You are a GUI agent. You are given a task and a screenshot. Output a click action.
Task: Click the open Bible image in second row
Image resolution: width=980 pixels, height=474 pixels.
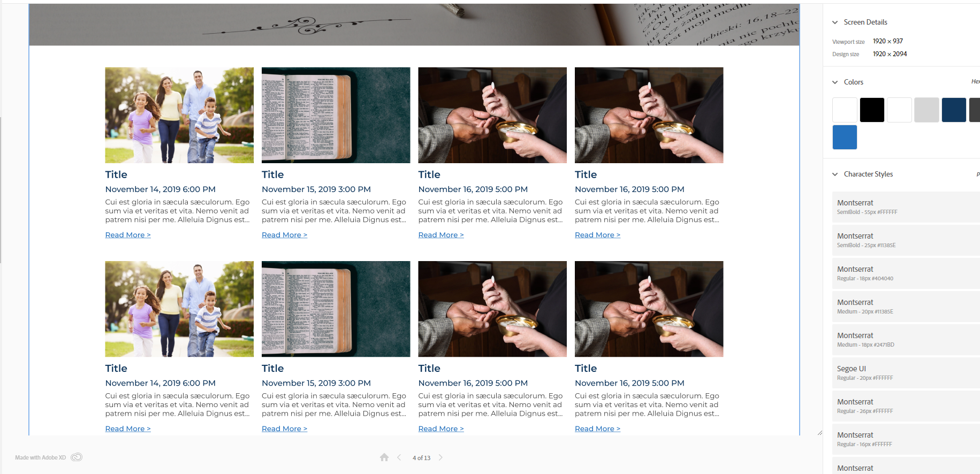pyautogui.click(x=336, y=309)
